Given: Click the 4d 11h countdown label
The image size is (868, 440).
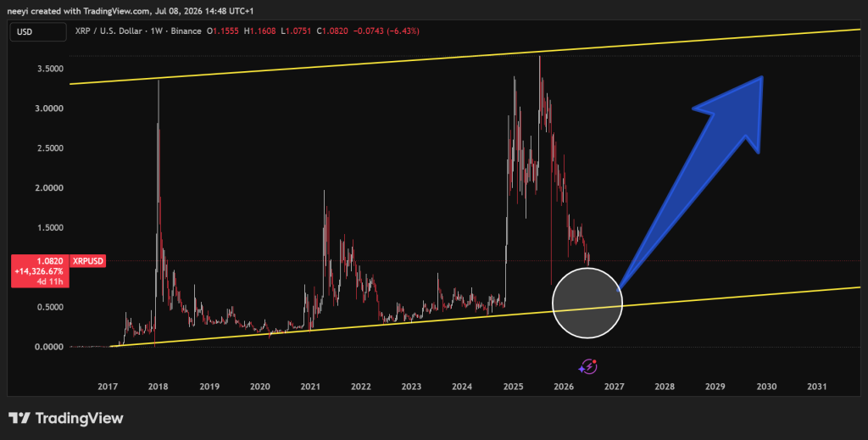Looking at the screenshot, I should (50, 281).
